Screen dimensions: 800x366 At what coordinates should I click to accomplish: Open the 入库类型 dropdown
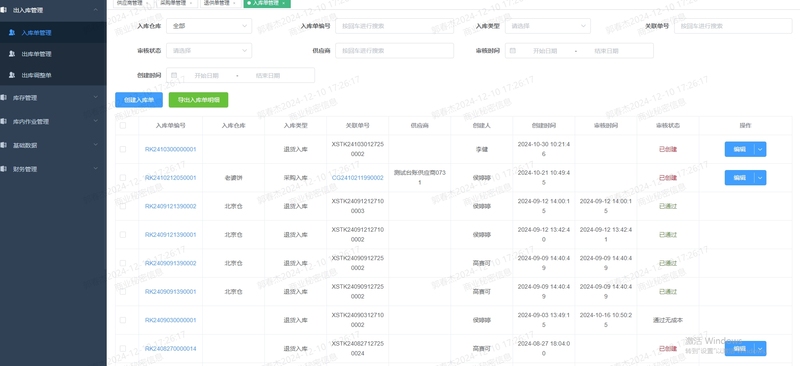pos(547,26)
